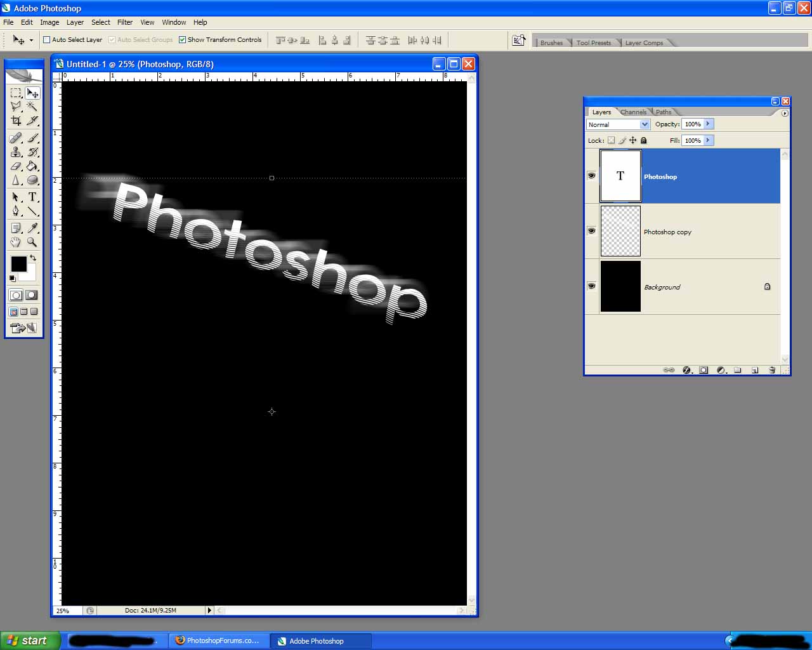Image resolution: width=812 pixels, height=650 pixels.
Task: Click the Windows start button
Action: pyautogui.click(x=30, y=640)
